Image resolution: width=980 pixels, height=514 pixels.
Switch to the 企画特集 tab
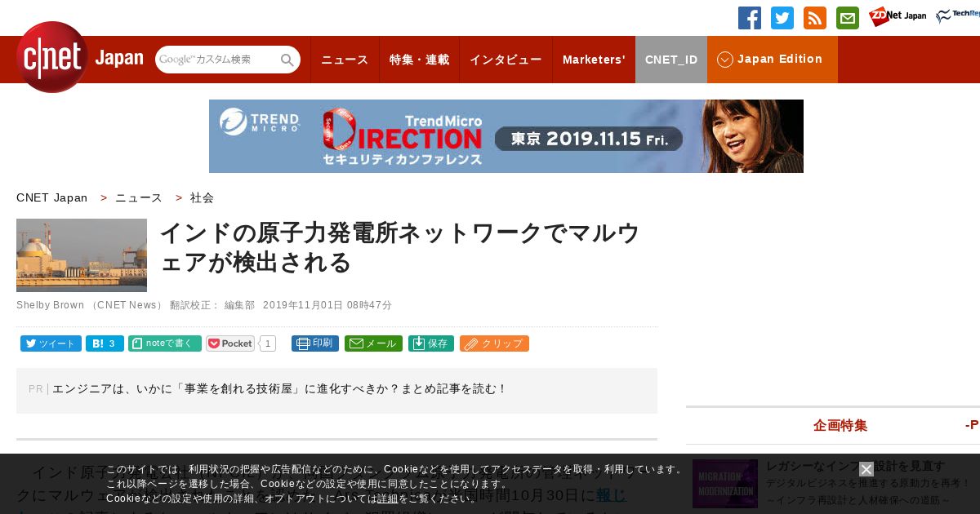(x=840, y=425)
